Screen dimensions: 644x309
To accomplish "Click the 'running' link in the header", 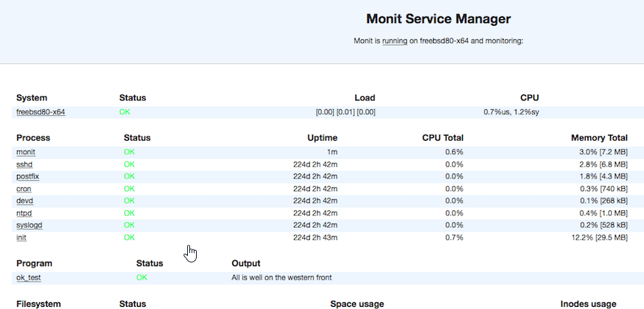I will pos(394,41).
